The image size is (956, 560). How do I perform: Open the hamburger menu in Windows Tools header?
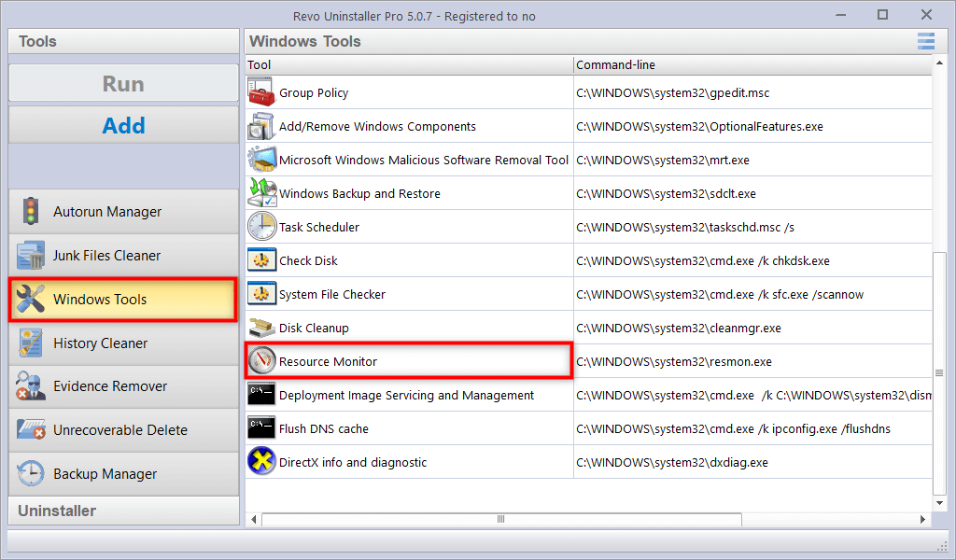[x=925, y=41]
